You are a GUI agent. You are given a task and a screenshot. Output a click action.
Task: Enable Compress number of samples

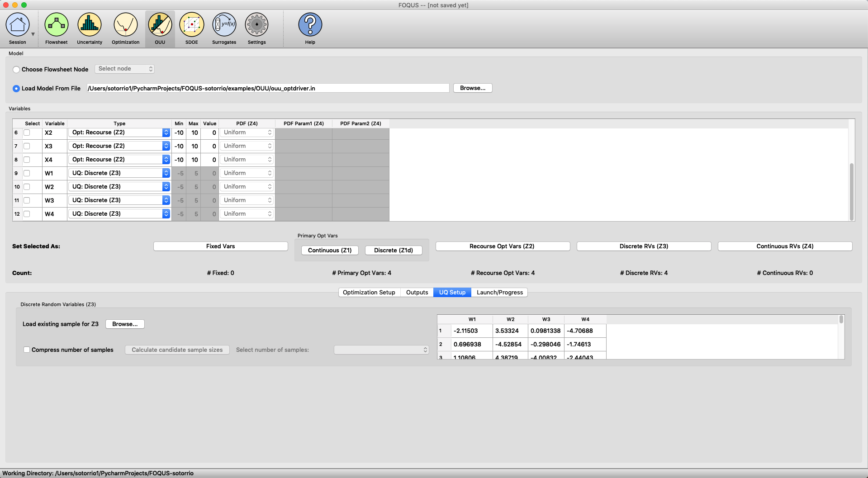coord(27,350)
